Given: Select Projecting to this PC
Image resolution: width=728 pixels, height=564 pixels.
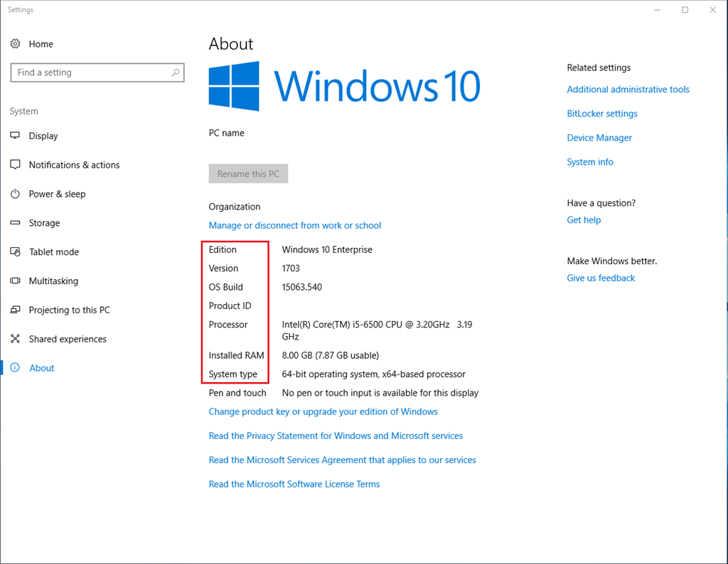Looking at the screenshot, I should point(69,310).
